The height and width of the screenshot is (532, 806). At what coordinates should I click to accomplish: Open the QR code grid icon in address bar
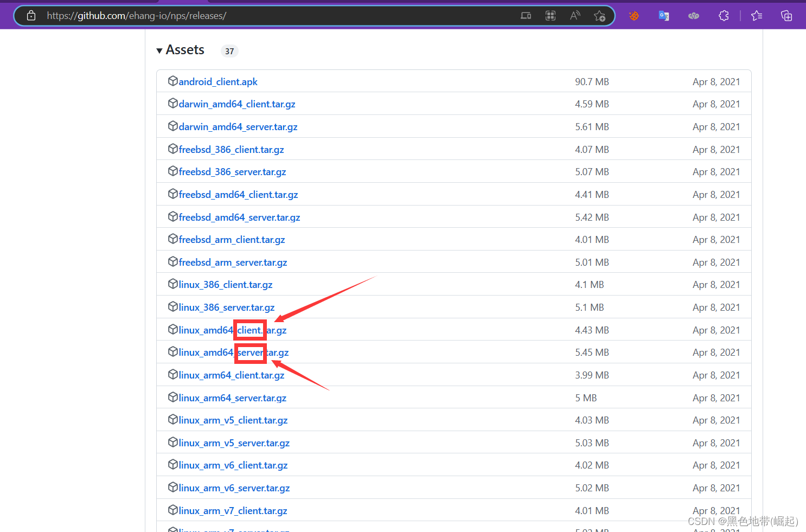coord(551,16)
